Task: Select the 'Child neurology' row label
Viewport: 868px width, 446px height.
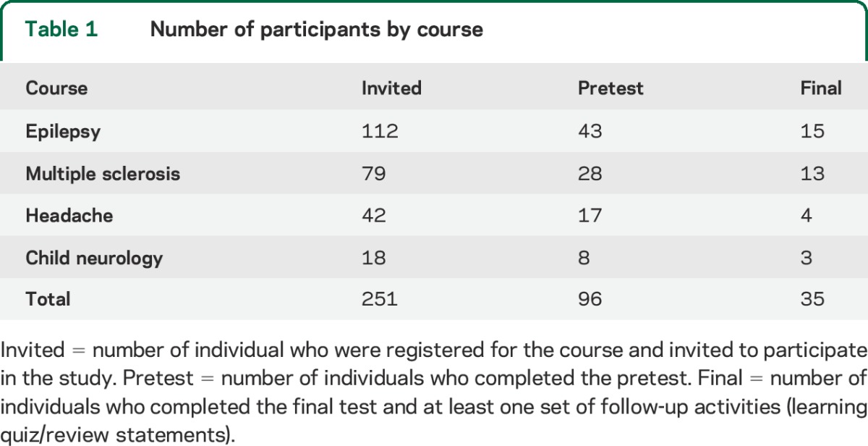Action: pyautogui.click(x=94, y=258)
